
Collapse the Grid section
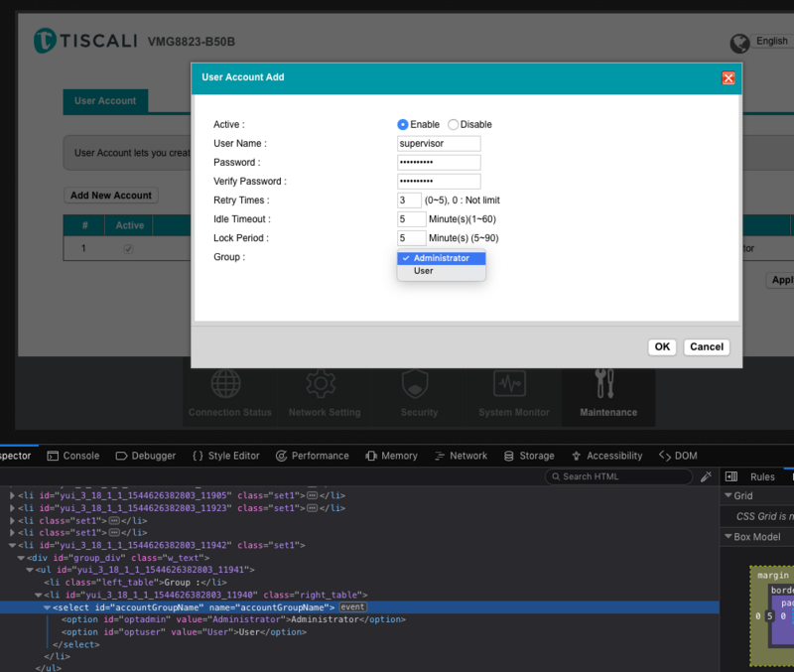(728, 495)
